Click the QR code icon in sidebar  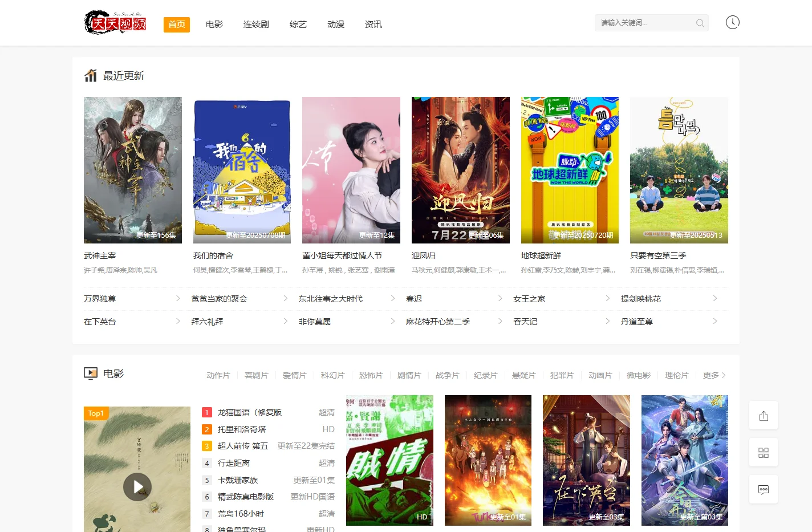point(764,453)
